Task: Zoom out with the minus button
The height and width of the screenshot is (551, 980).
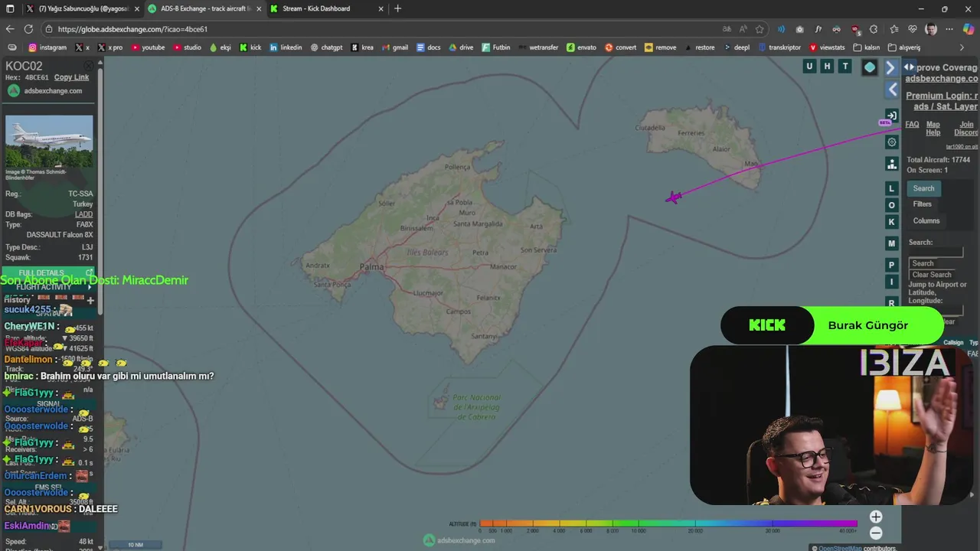Action: point(876,533)
